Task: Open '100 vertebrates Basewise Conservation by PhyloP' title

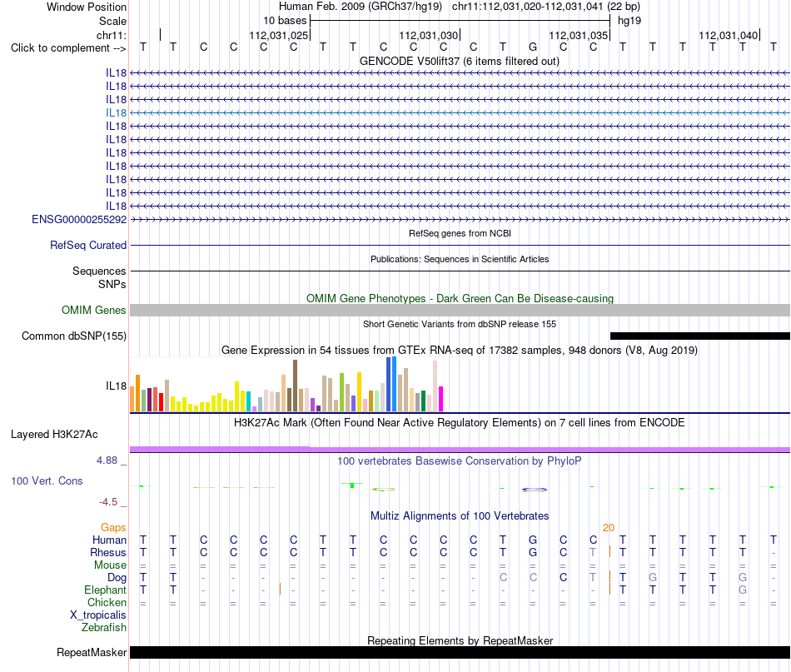Action: point(460,460)
